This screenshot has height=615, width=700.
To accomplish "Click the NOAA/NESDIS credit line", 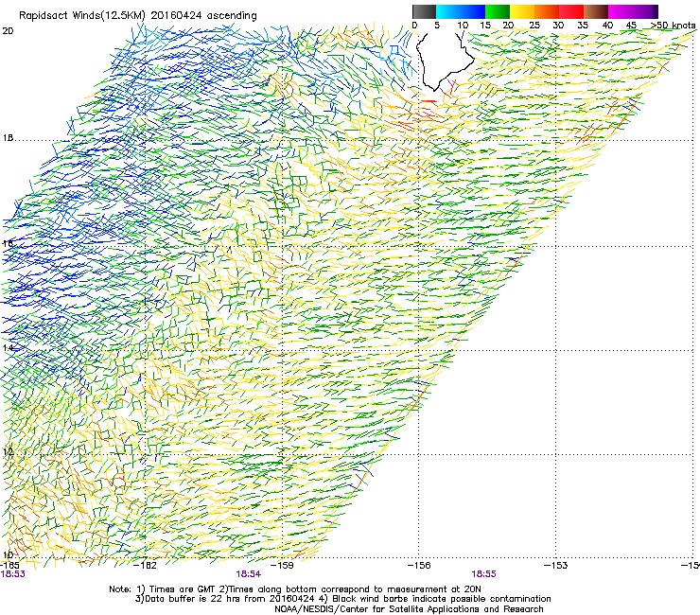I will pos(409,609).
